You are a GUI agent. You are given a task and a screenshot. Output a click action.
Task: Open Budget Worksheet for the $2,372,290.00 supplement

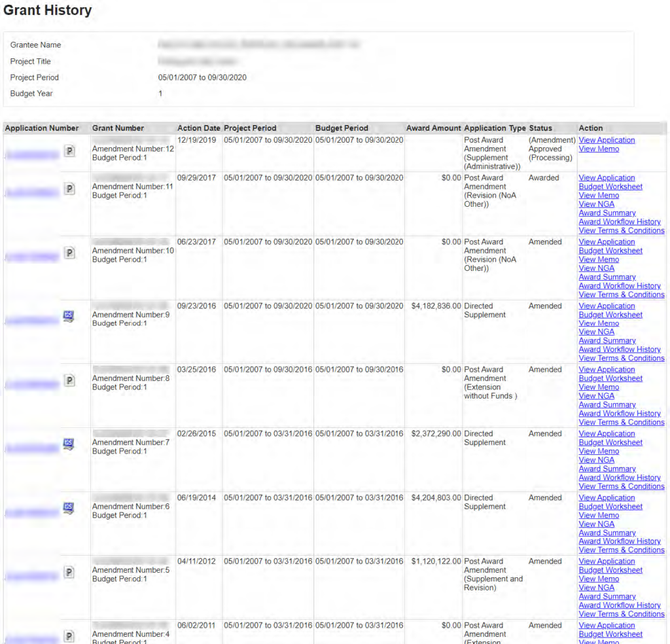(610, 442)
